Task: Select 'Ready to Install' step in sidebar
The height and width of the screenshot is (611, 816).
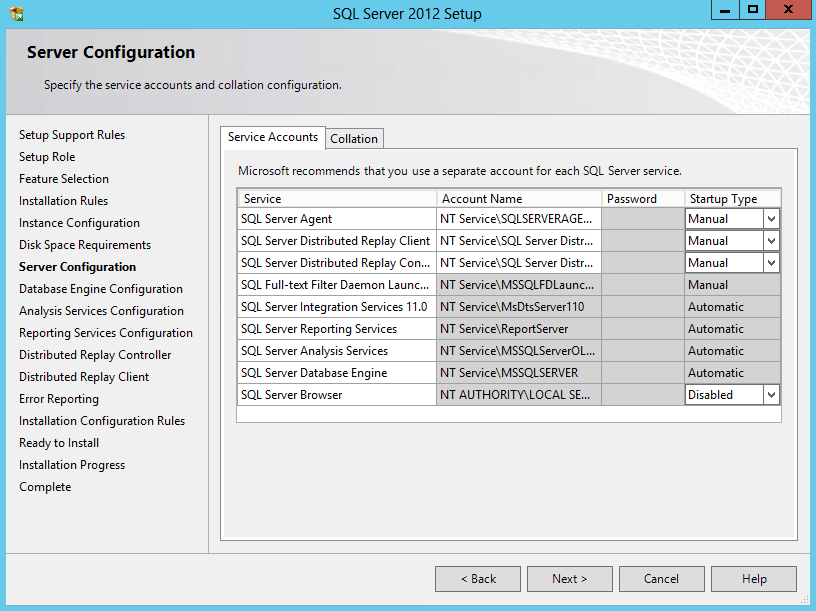Action: (x=59, y=443)
